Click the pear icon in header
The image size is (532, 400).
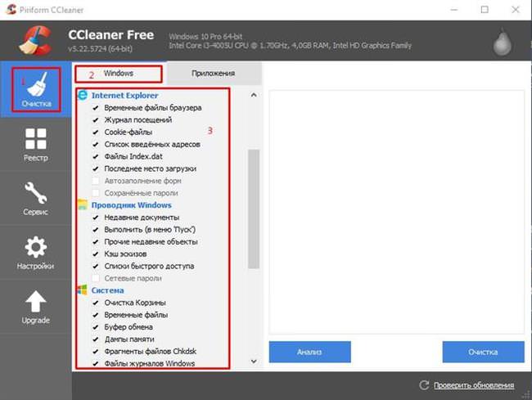tap(503, 42)
